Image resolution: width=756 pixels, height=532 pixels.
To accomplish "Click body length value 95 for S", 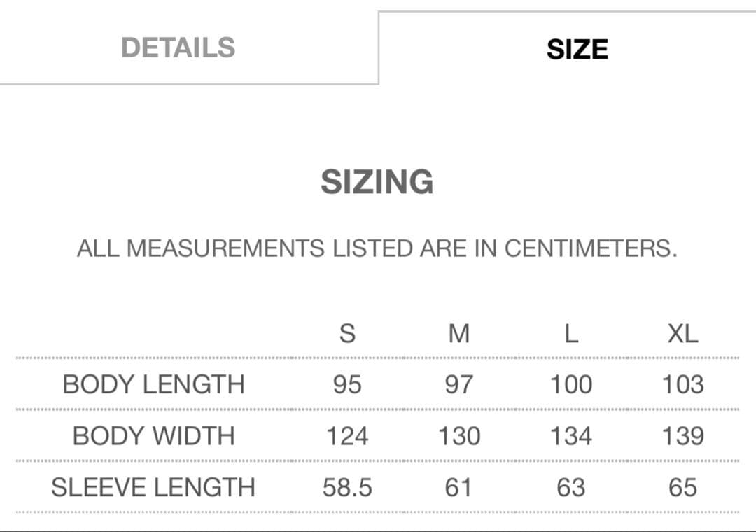I will coord(347,384).
